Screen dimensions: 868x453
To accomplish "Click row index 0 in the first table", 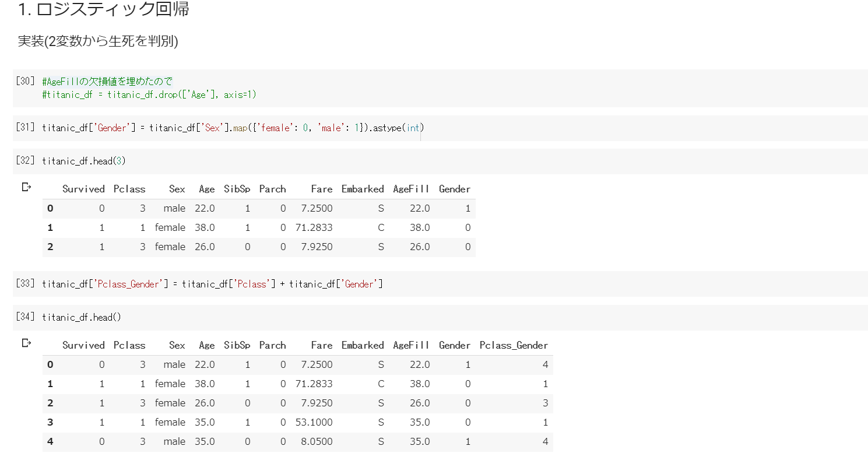I will coord(50,208).
